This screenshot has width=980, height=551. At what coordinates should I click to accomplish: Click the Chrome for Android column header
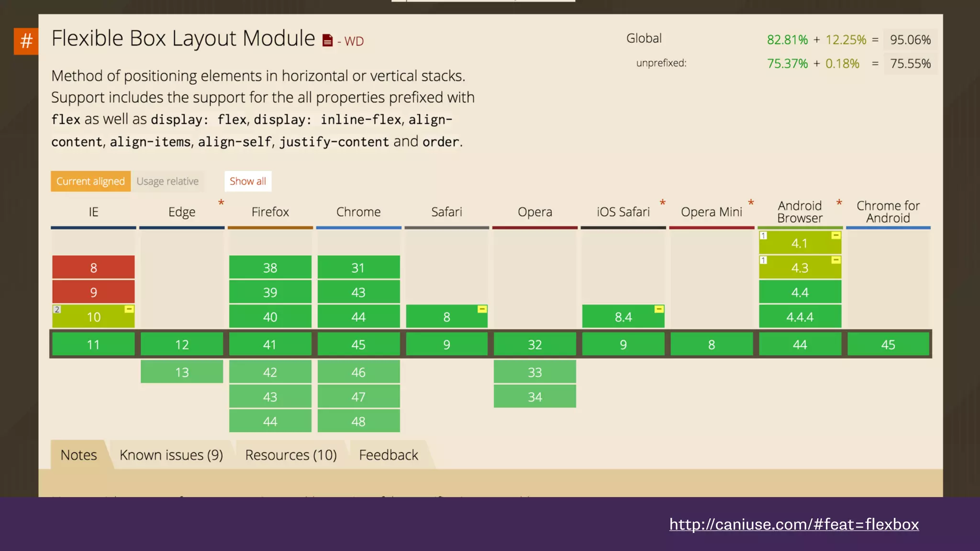(x=888, y=212)
